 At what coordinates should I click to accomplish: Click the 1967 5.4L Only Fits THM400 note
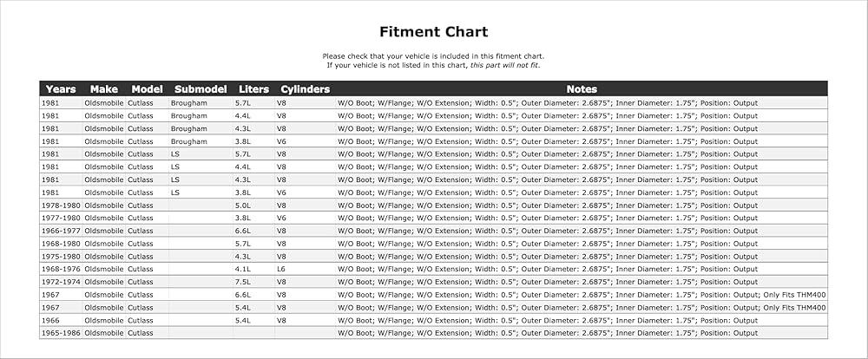pyautogui.click(x=794, y=308)
